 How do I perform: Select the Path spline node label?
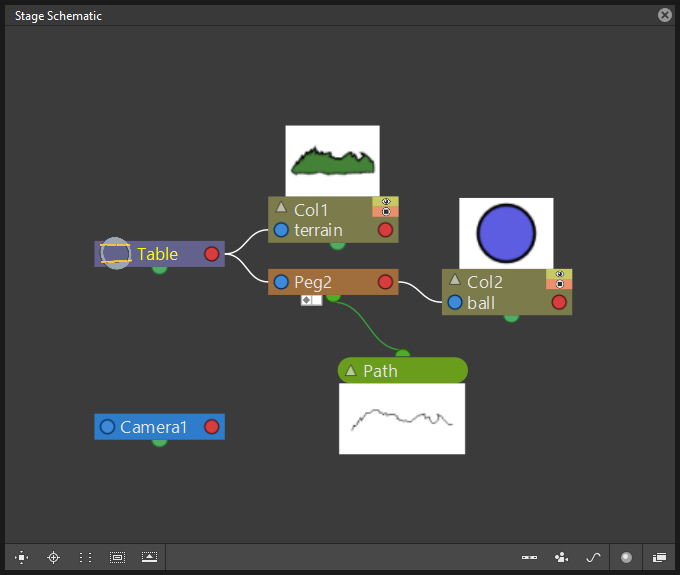tap(380, 371)
